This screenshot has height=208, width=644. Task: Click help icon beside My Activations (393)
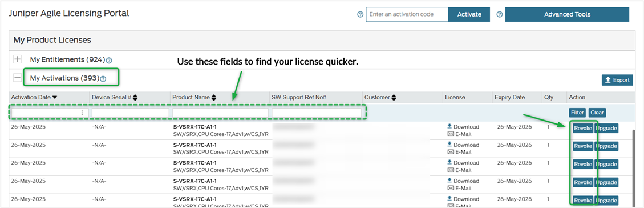point(103,78)
